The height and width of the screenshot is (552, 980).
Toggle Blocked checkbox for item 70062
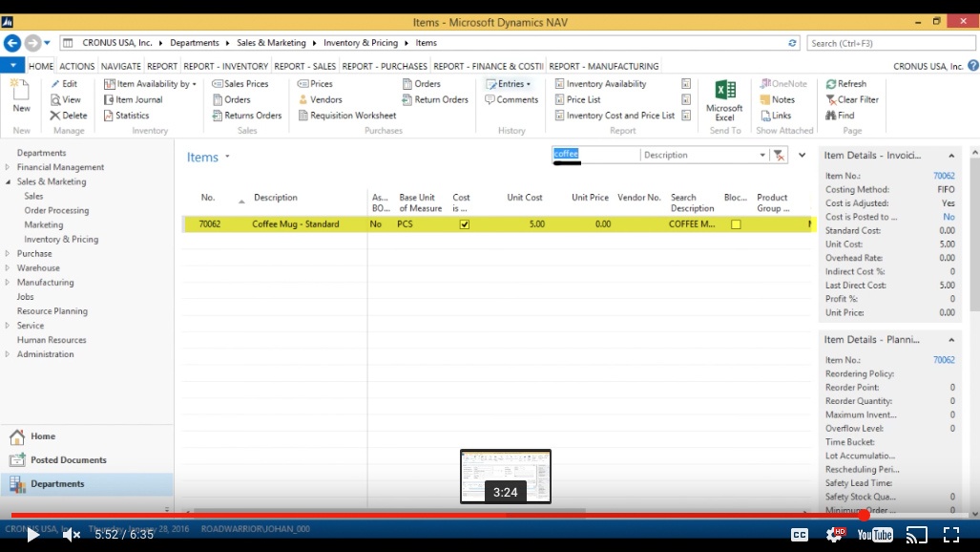pos(736,224)
